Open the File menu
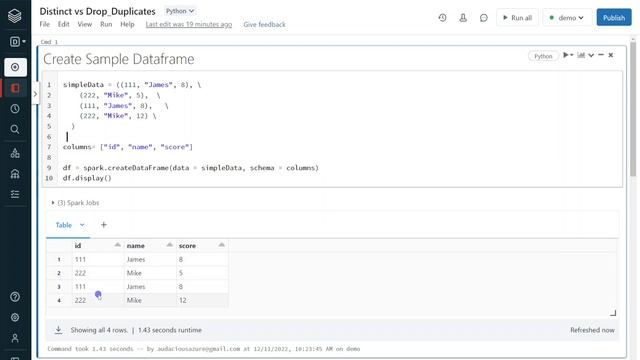640x360 pixels. [44, 24]
